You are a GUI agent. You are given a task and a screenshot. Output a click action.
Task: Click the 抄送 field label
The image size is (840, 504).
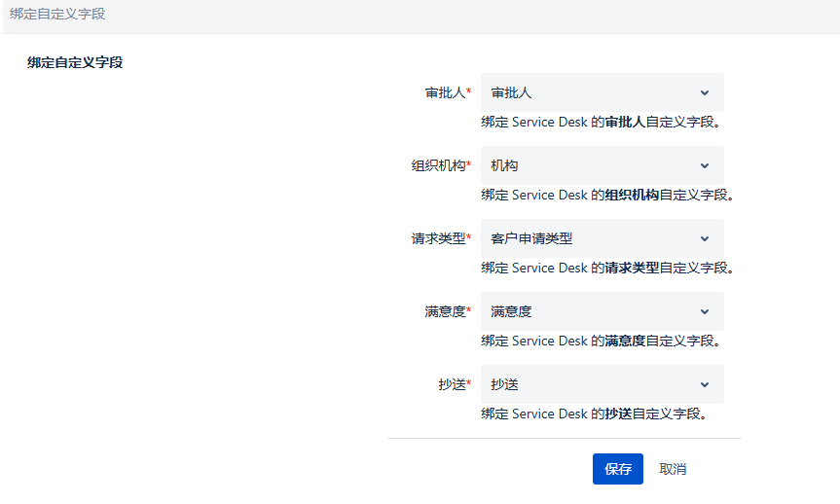(453, 385)
